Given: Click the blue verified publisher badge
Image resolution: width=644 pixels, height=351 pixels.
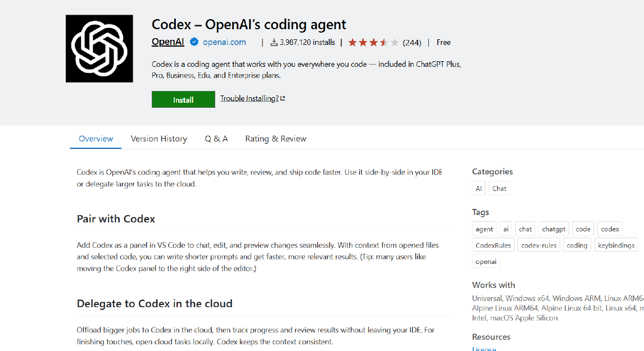Looking at the screenshot, I should coord(193,42).
